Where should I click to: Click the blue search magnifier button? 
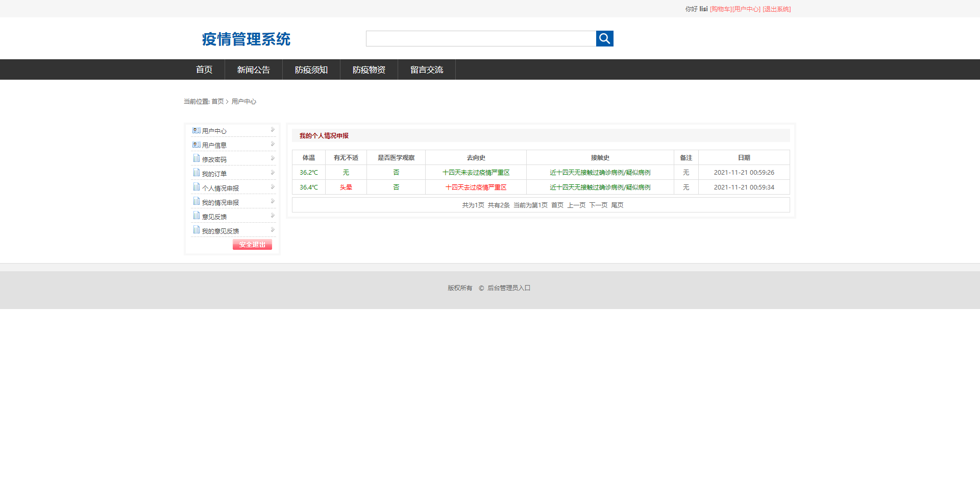click(x=604, y=38)
